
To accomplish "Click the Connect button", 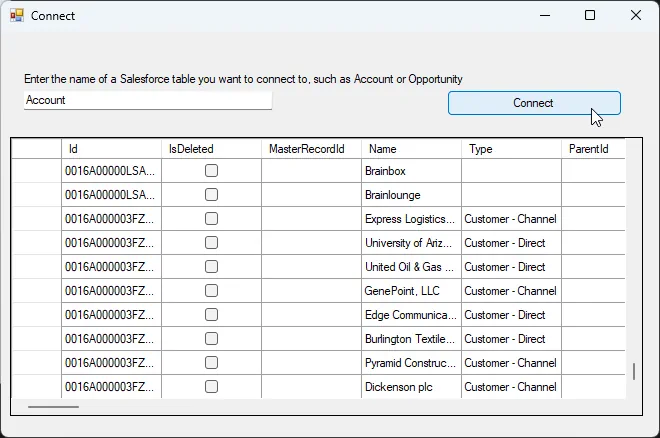I will pos(533,103).
